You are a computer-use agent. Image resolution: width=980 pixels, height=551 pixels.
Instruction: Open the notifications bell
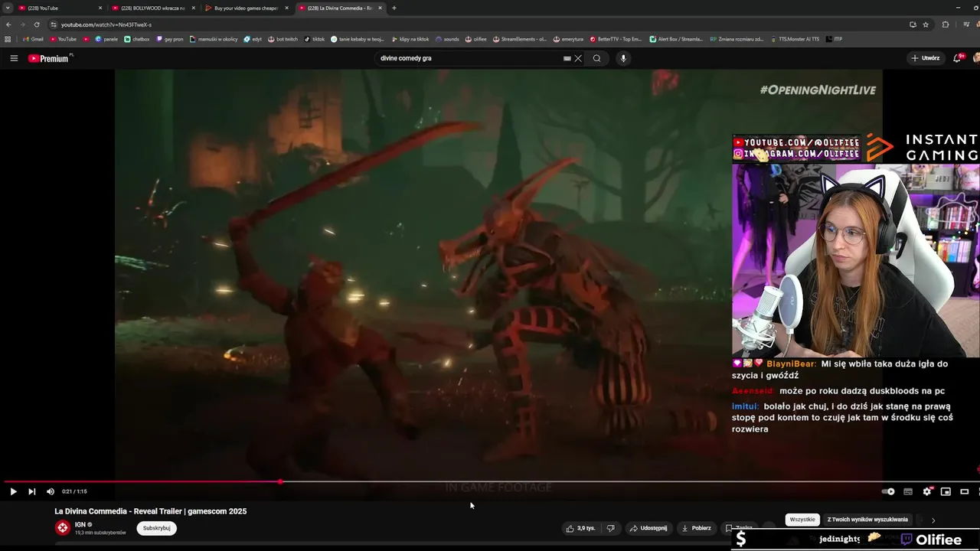(957, 58)
